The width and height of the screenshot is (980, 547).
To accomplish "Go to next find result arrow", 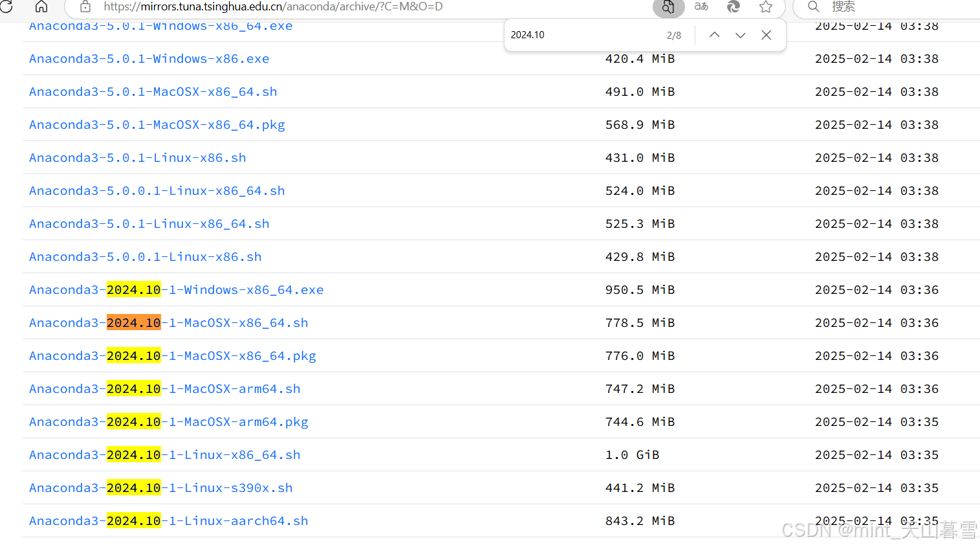I will [x=740, y=35].
